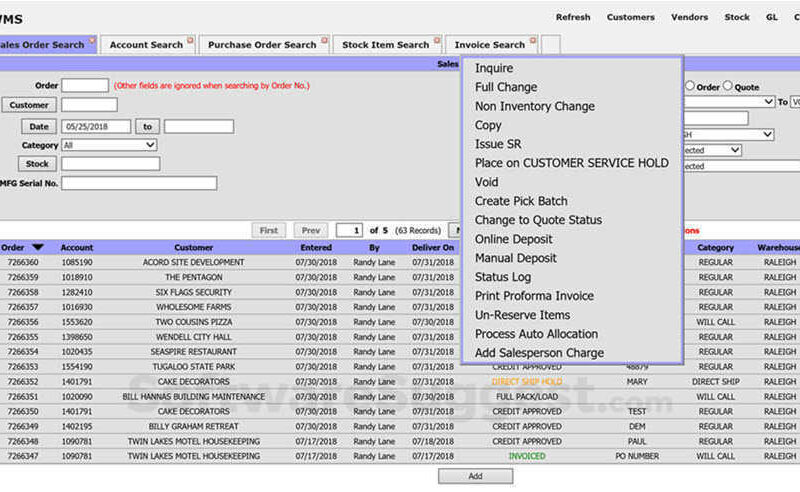Click the page number input box

coord(349,230)
